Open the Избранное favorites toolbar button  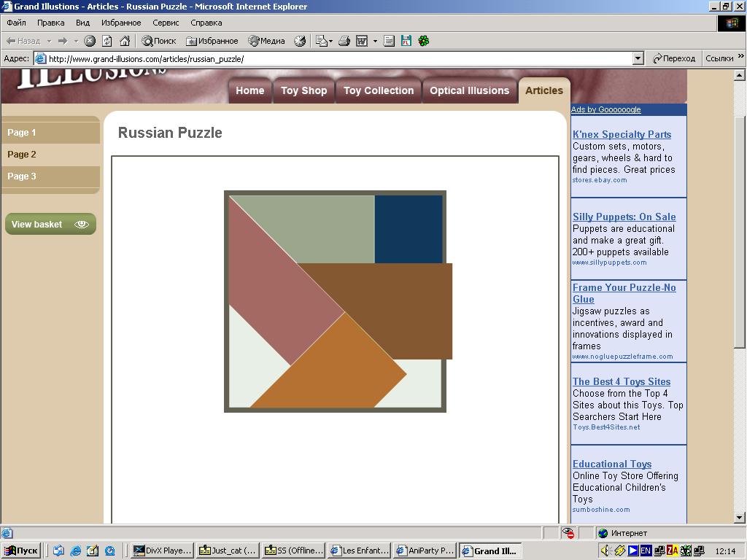pyautogui.click(x=212, y=41)
